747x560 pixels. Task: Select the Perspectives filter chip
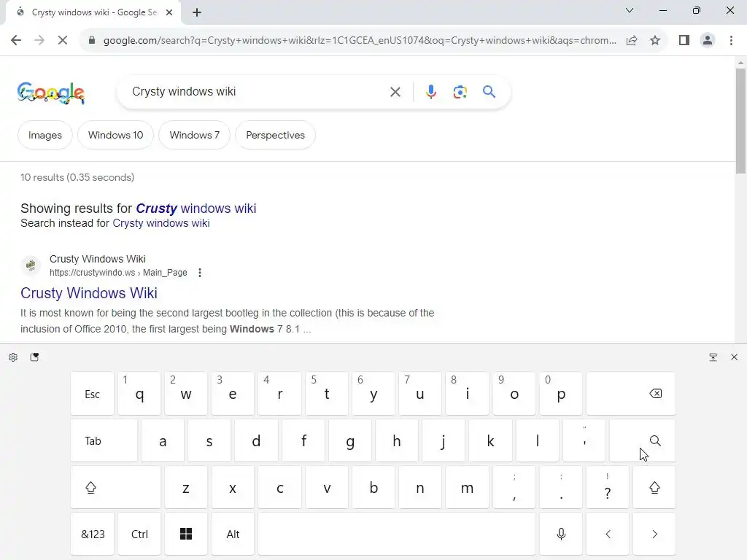[x=275, y=135]
